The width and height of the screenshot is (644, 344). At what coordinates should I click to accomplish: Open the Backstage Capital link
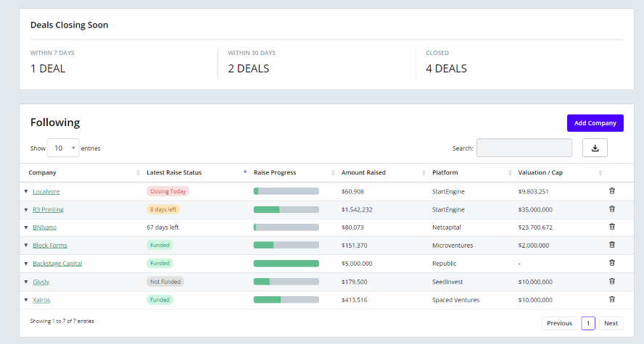pos(57,263)
